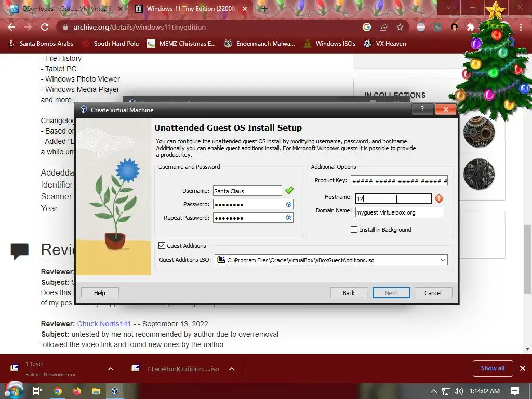Viewport: 532px width, 399px height.
Task: Open Windows ISOs bookmark
Action: 330,44
